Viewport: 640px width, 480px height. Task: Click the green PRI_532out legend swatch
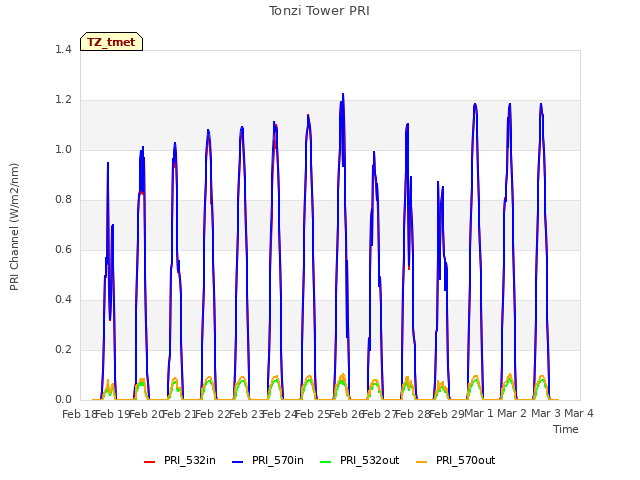pos(326,462)
